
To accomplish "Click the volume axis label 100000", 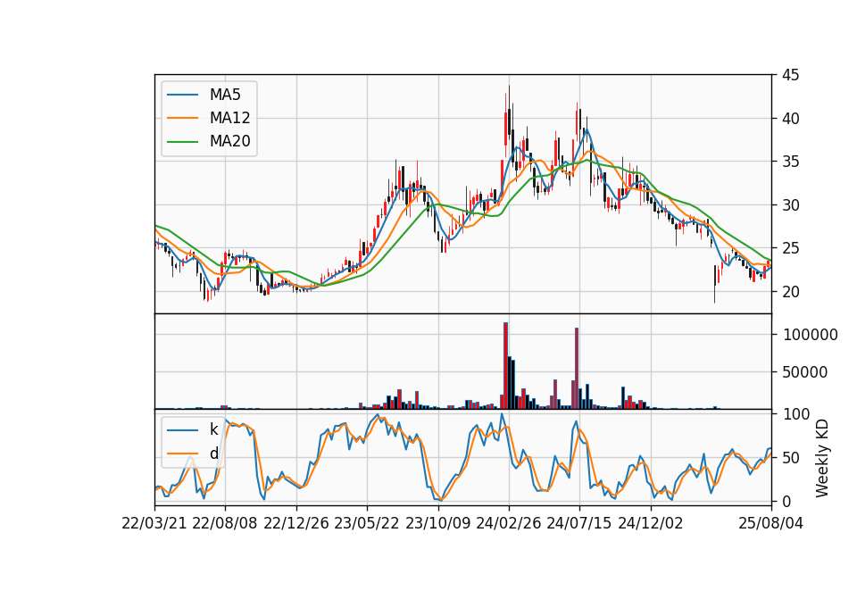I will [810, 335].
